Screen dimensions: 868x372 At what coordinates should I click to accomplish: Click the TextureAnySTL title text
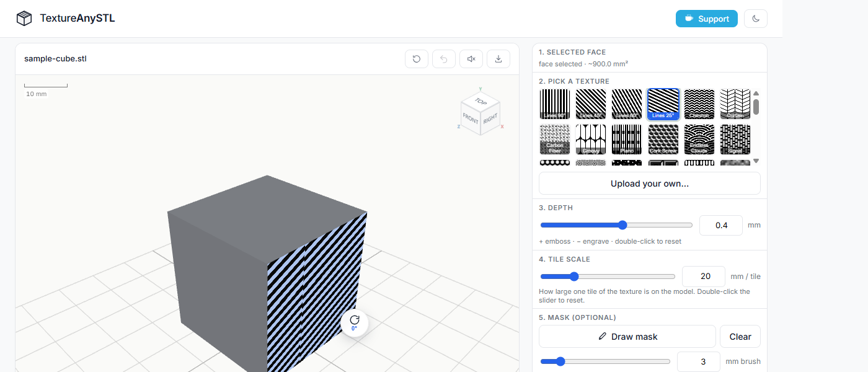click(77, 19)
